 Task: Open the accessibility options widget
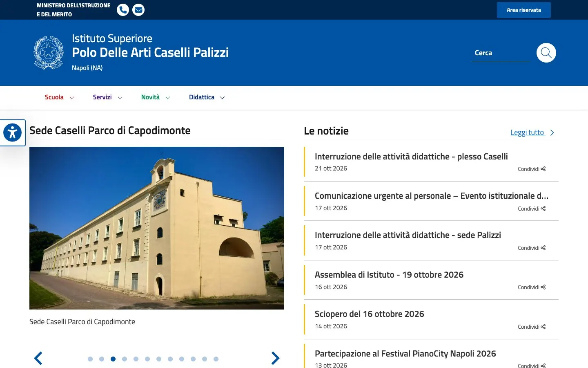pyautogui.click(x=12, y=132)
